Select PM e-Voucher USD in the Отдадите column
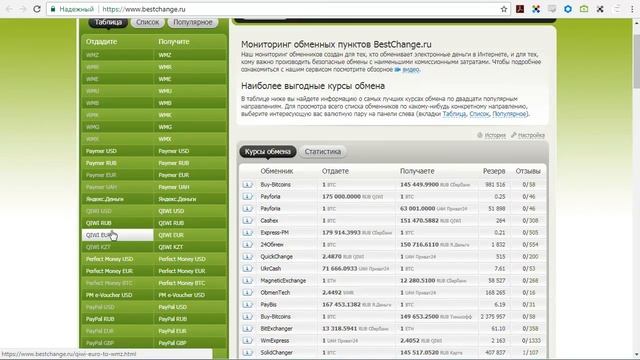Screen dimensions: 640x360 (118, 295)
